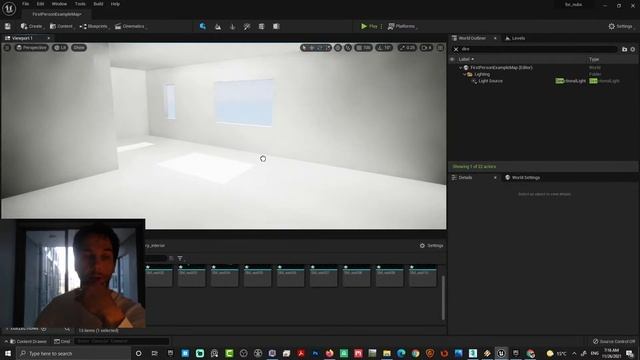The width and height of the screenshot is (640, 360).
Task: Click the viewport transform tools group
Action: click(316, 48)
